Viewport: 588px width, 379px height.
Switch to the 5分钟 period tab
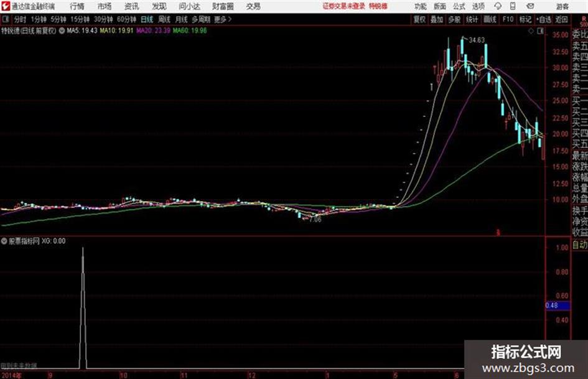pyautogui.click(x=58, y=19)
